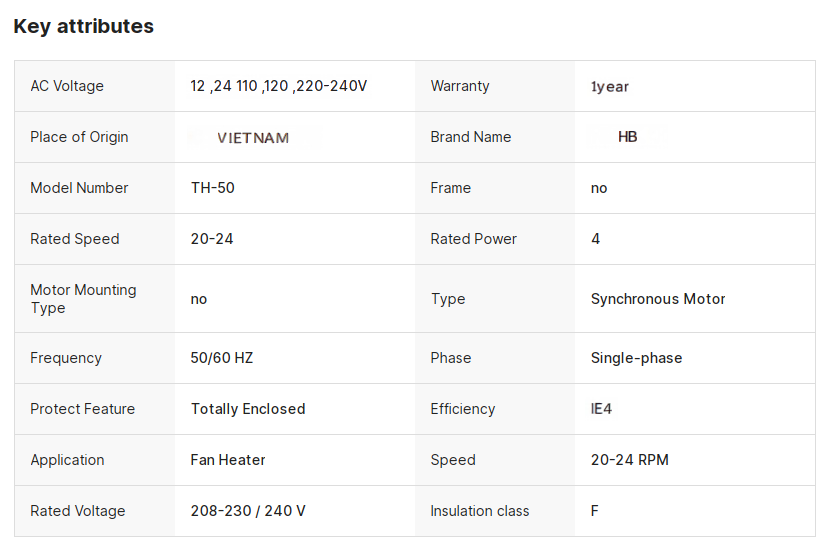
Task: Select the Motor Mounting Type label
Action: click(x=83, y=299)
